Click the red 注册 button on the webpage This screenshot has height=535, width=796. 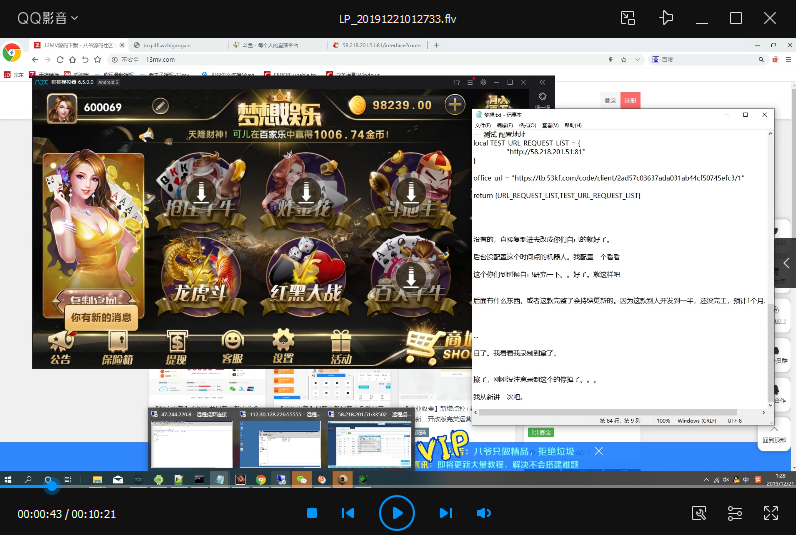(630, 101)
